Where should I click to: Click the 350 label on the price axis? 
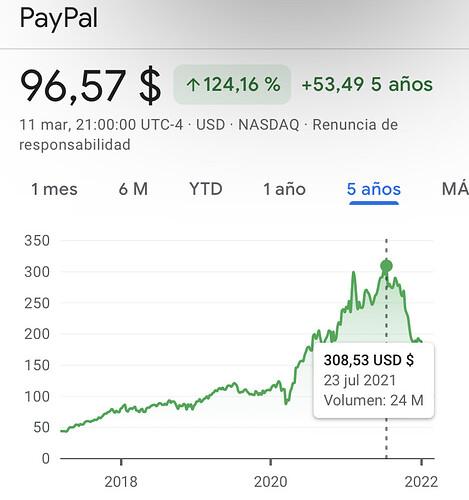[37, 241]
